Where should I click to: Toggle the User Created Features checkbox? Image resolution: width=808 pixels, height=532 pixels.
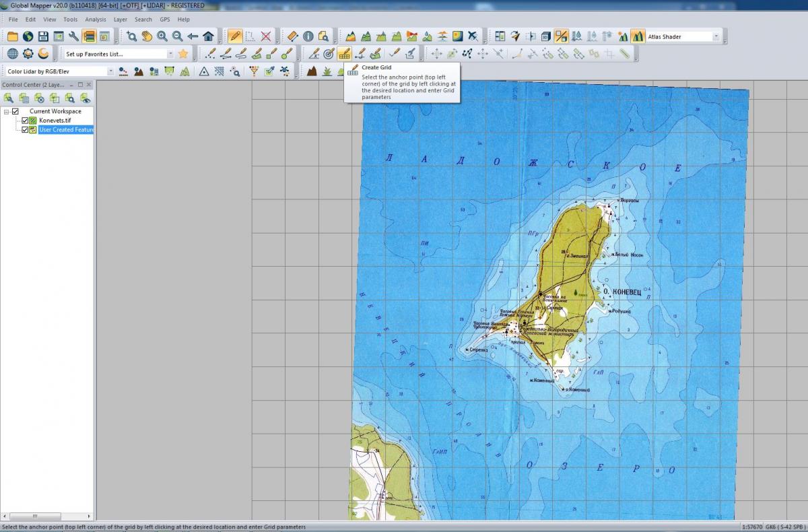26,130
